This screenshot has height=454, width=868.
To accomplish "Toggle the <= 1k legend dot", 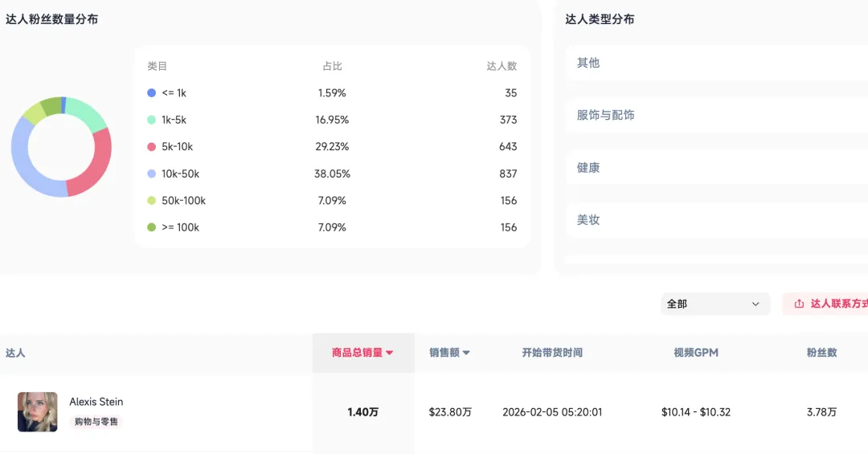I will pos(151,93).
